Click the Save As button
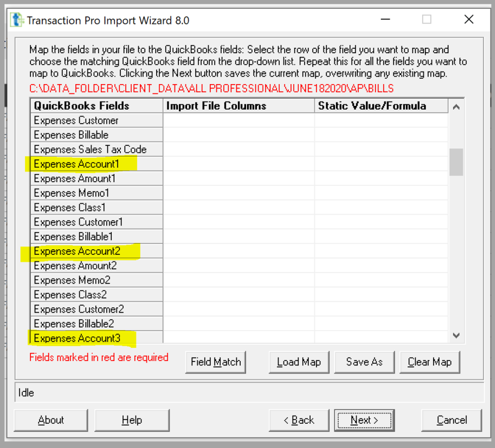This screenshot has height=448, width=495. coord(364,362)
